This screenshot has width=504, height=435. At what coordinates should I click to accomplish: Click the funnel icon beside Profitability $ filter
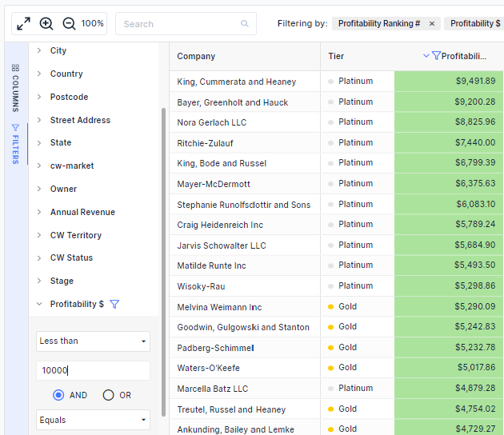point(114,304)
